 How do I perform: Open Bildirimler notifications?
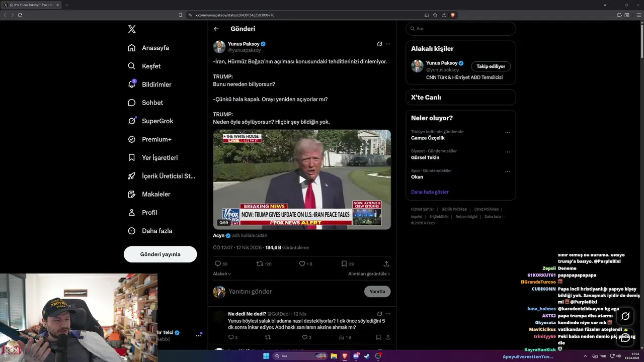click(150, 84)
